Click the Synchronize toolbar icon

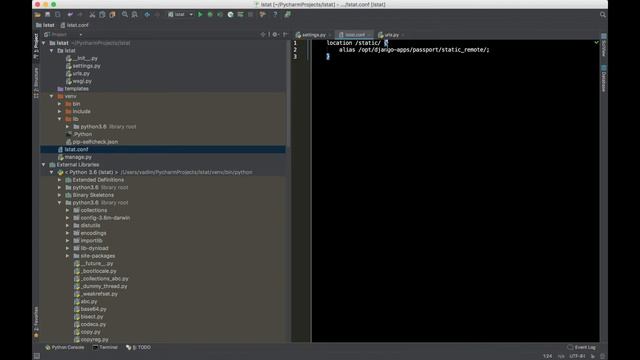[x=58, y=14]
